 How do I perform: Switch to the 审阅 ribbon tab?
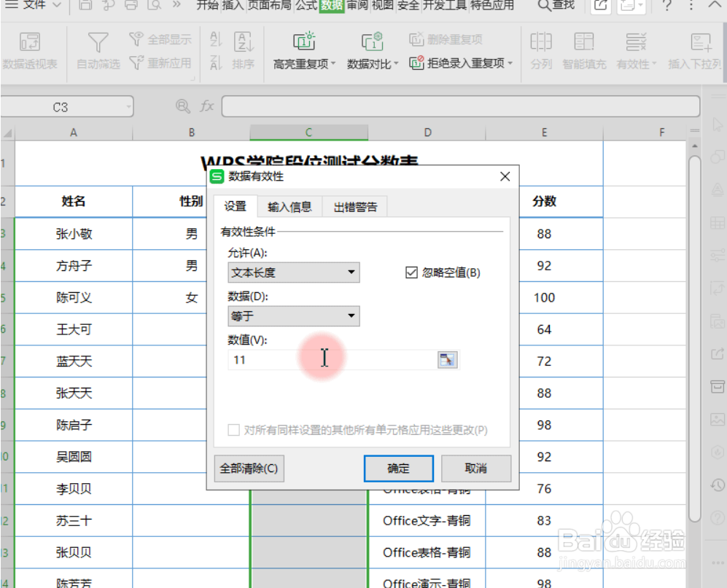pyautogui.click(x=357, y=6)
